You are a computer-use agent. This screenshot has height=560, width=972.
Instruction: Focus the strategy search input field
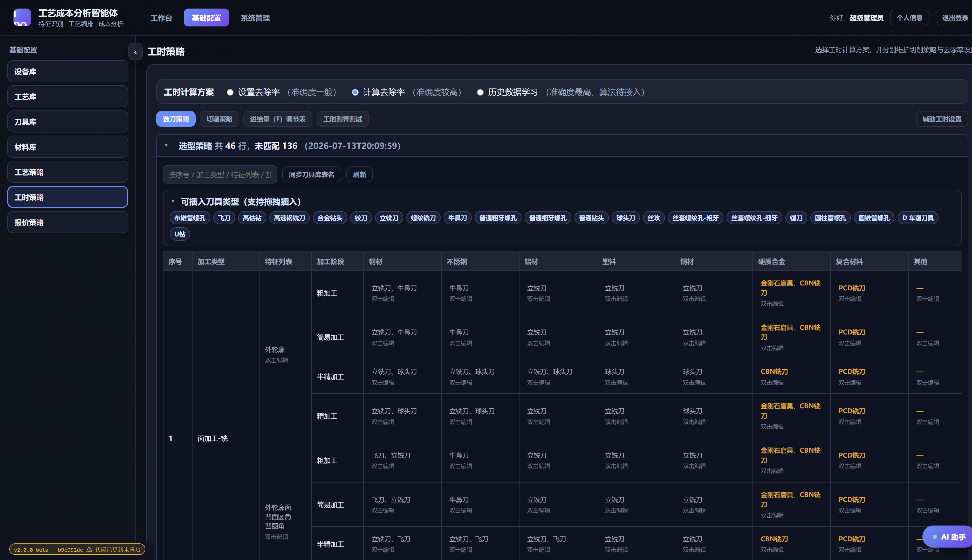pyautogui.click(x=220, y=175)
